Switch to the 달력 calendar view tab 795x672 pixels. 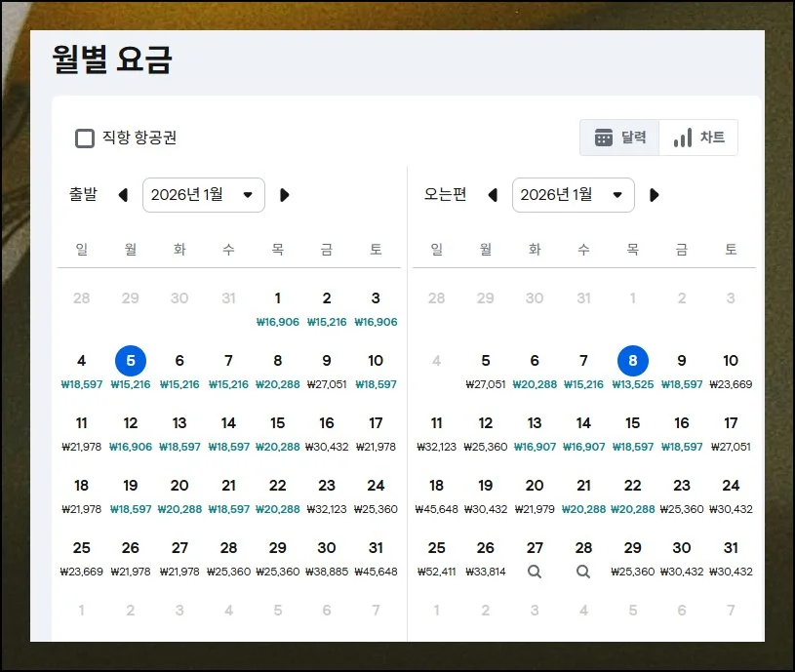(619, 138)
